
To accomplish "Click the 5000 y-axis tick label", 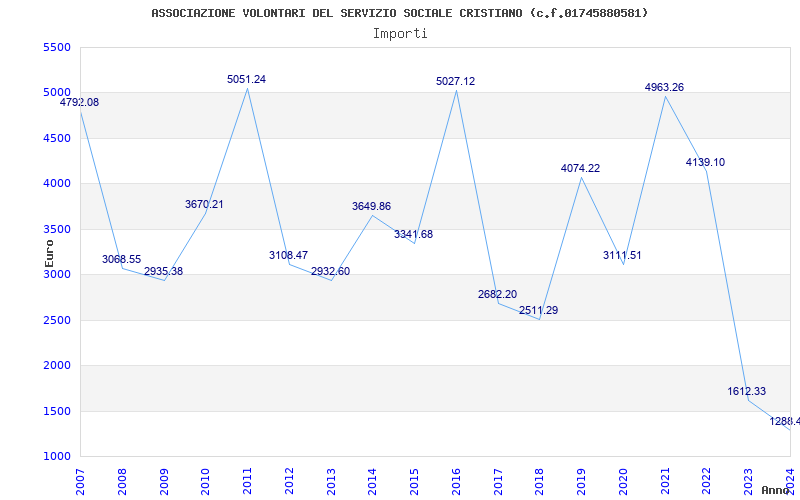I will (57, 93).
